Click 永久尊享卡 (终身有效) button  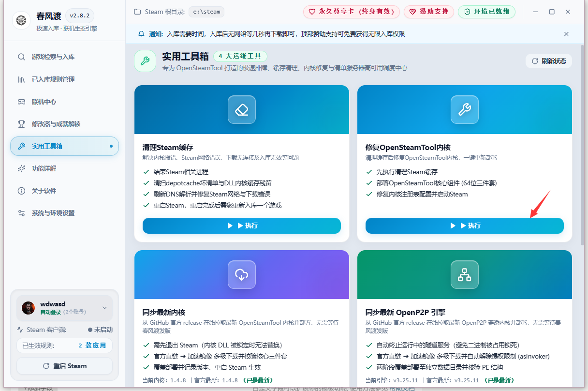pyautogui.click(x=352, y=12)
